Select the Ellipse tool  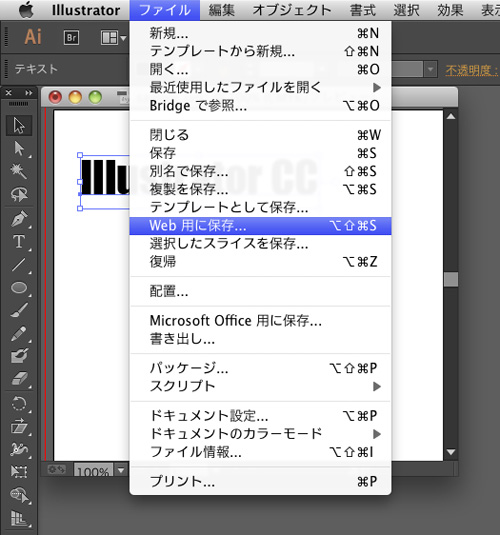(19, 287)
